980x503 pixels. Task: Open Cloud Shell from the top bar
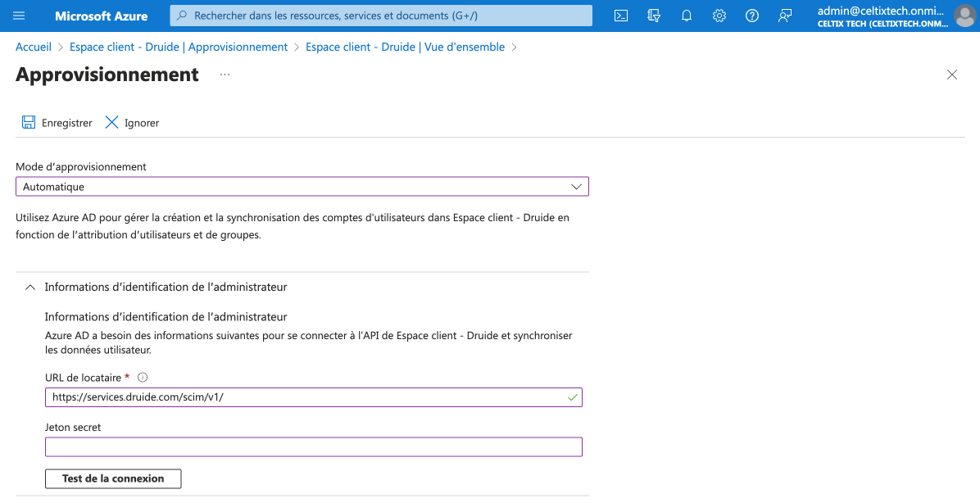coord(620,16)
